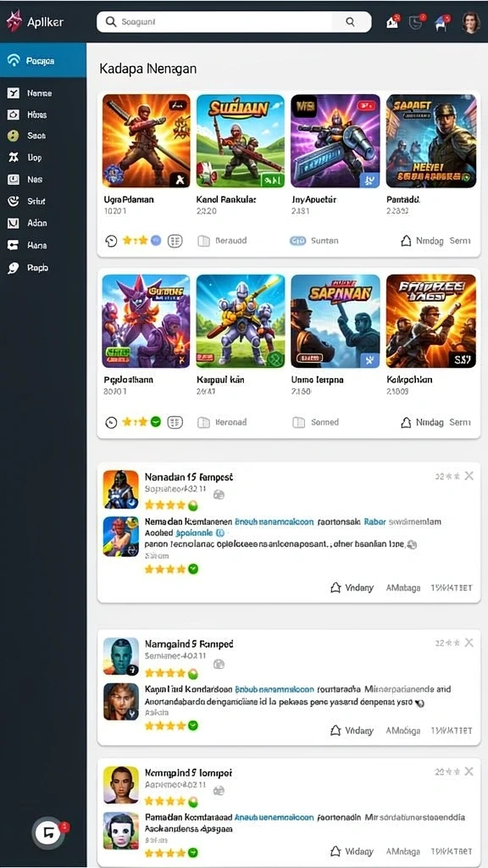Screen dimensions: 488x868
Task: Click Nmdog bell in first games card
Action: [422, 241]
